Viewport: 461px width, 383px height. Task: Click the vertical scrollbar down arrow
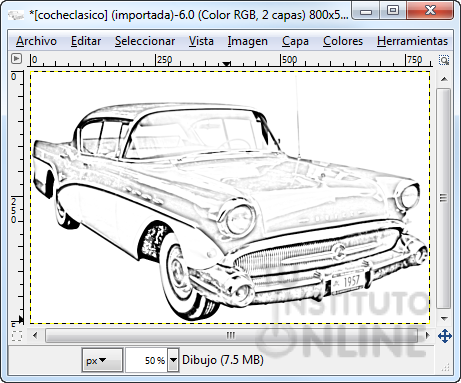444,319
